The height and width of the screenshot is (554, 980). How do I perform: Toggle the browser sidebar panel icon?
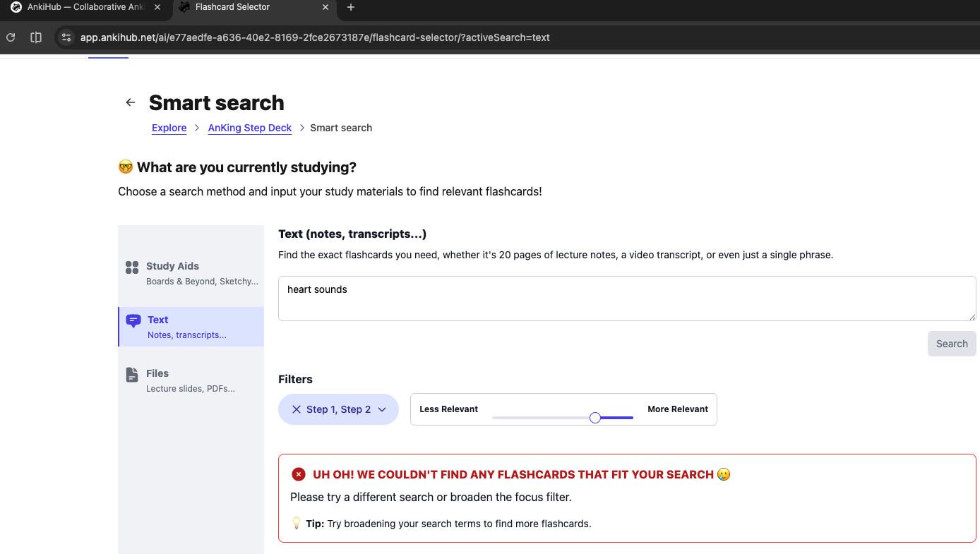click(x=36, y=37)
